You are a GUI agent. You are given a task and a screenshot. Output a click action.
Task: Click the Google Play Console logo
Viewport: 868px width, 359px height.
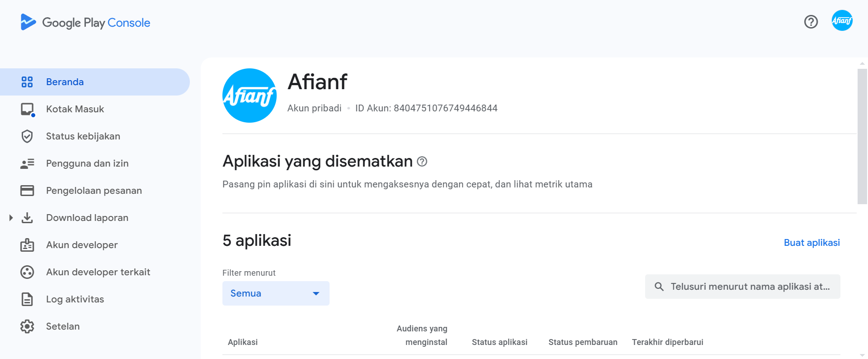coord(85,23)
